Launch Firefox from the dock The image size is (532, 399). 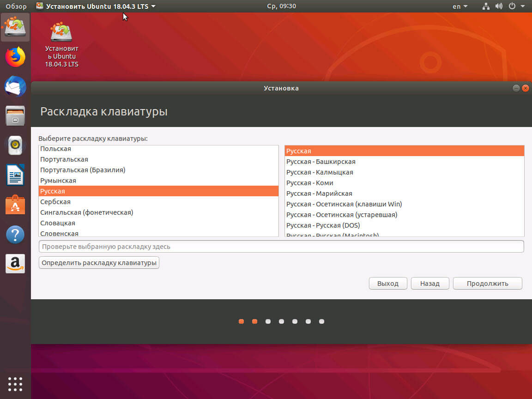click(15, 57)
